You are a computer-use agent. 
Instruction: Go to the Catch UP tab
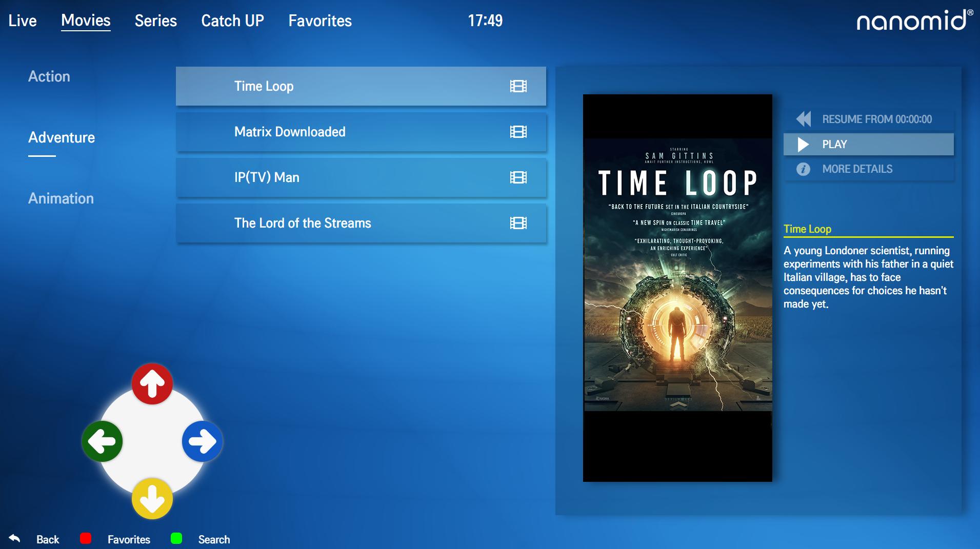point(232,21)
